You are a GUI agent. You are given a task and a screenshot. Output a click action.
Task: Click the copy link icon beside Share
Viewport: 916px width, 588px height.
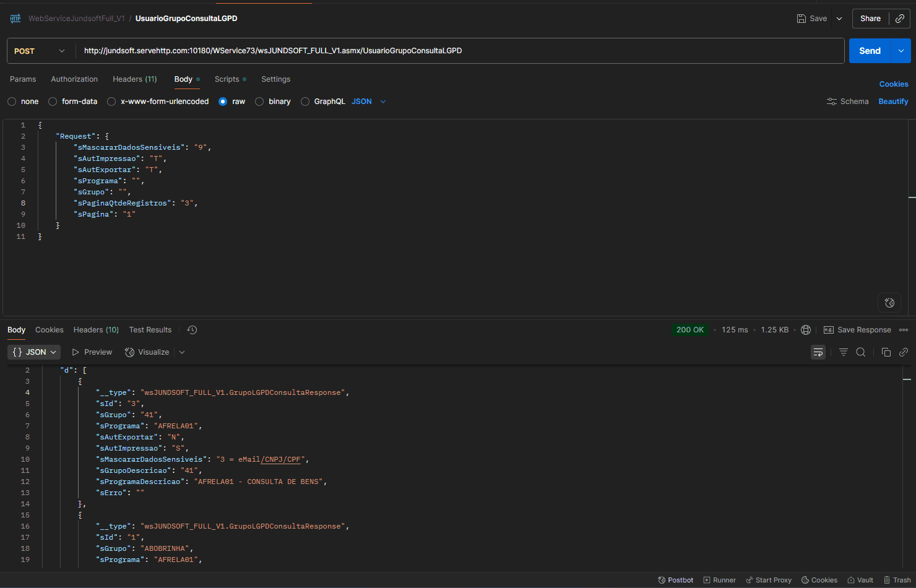pos(900,19)
